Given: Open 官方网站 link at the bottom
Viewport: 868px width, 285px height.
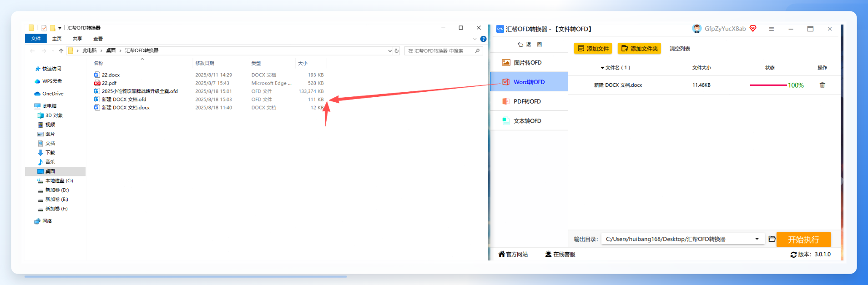Looking at the screenshot, I should (x=513, y=254).
